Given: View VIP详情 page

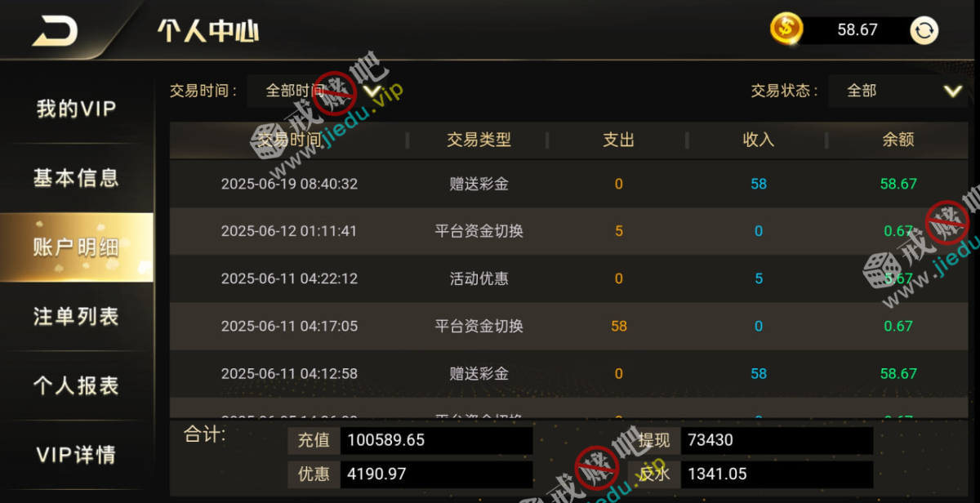Looking at the screenshot, I should coord(77,455).
